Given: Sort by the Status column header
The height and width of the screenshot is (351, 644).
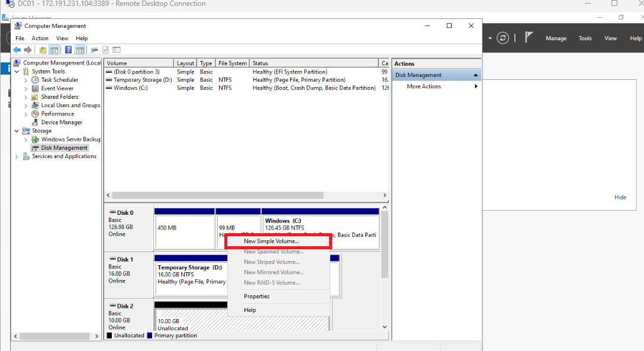Looking at the screenshot, I should 314,63.
